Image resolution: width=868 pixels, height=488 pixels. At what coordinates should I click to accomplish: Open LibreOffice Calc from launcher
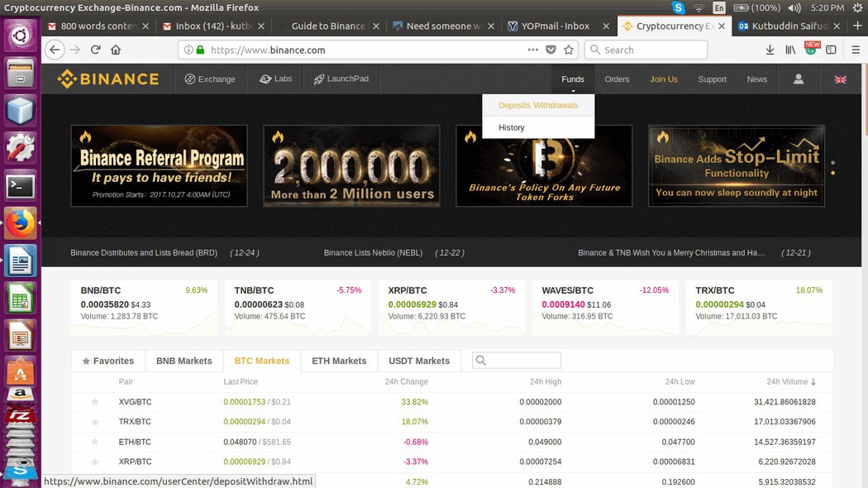(x=20, y=299)
